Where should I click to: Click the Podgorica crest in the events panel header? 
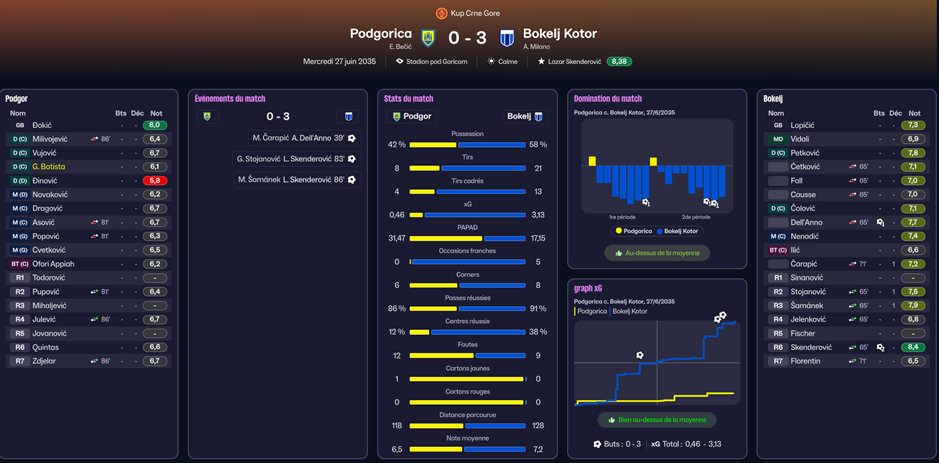pyautogui.click(x=207, y=116)
